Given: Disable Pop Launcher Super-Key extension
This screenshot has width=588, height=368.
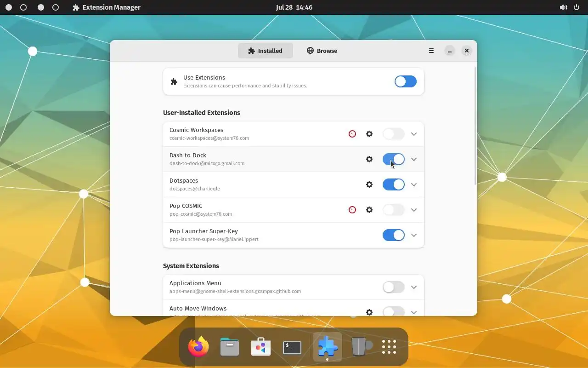Looking at the screenshot, I should 394,235.
